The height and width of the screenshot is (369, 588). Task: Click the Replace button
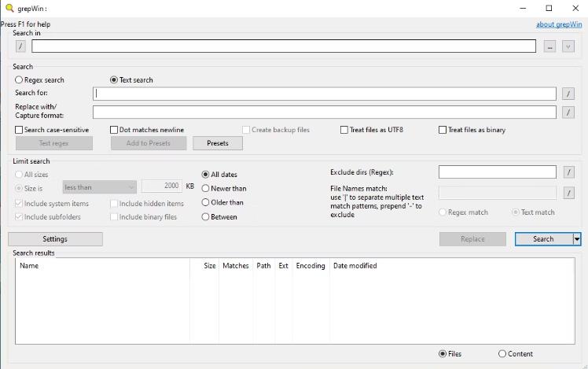pyautogui.click(x=472, y=239)
